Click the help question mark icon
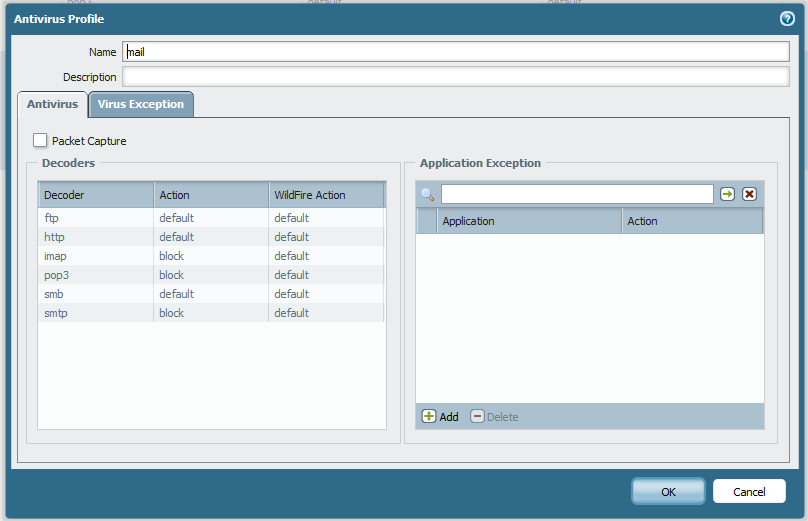 coord(787,18)
